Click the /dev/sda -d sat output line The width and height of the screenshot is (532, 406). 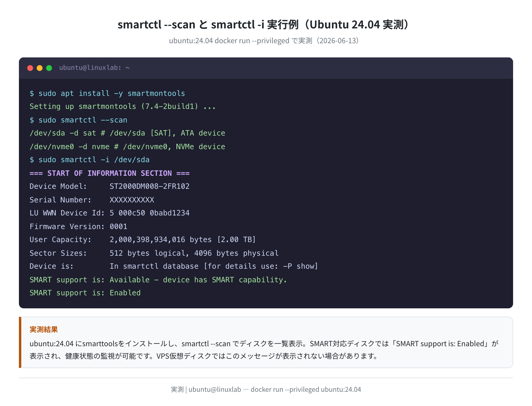click(127, 133)
